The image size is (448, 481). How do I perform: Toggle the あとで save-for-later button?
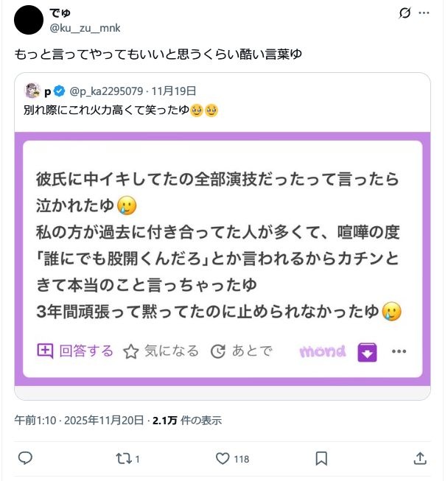pos(241,351)
